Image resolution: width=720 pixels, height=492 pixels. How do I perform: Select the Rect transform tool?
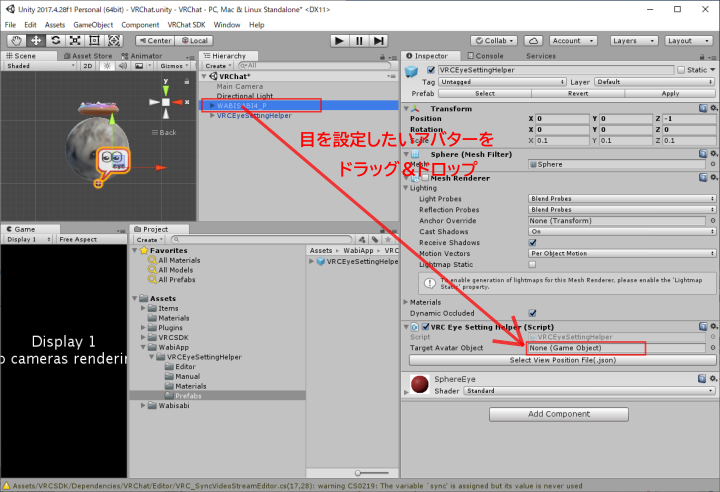point(94,40)
